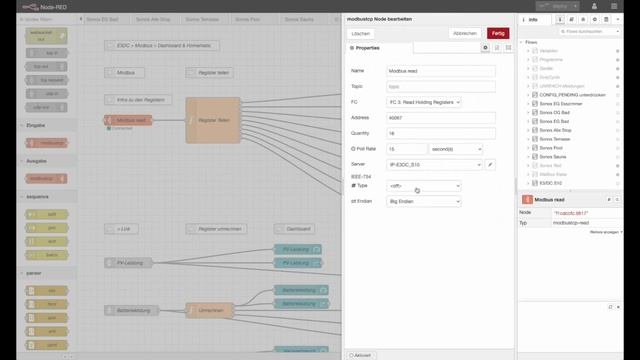Click the Node-RED logo in header
Viewport: 640px width, 360px height.
[44, 7]
